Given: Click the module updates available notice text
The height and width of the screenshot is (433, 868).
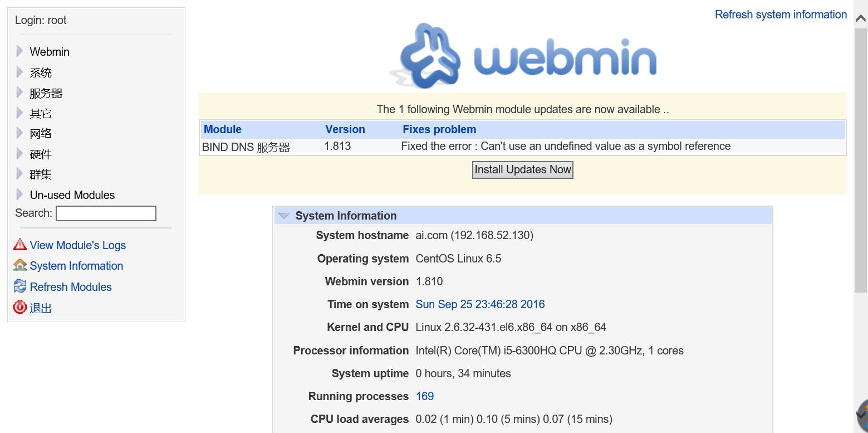Looking at the screenshot, I should click(x=523, y=109).
